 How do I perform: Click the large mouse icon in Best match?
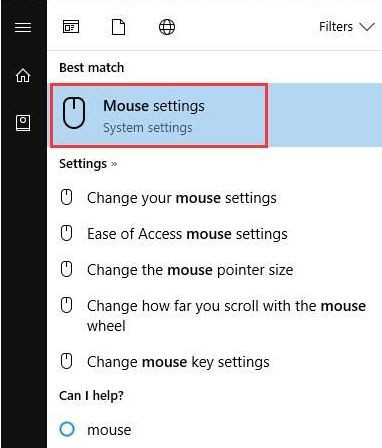(74, 113)
